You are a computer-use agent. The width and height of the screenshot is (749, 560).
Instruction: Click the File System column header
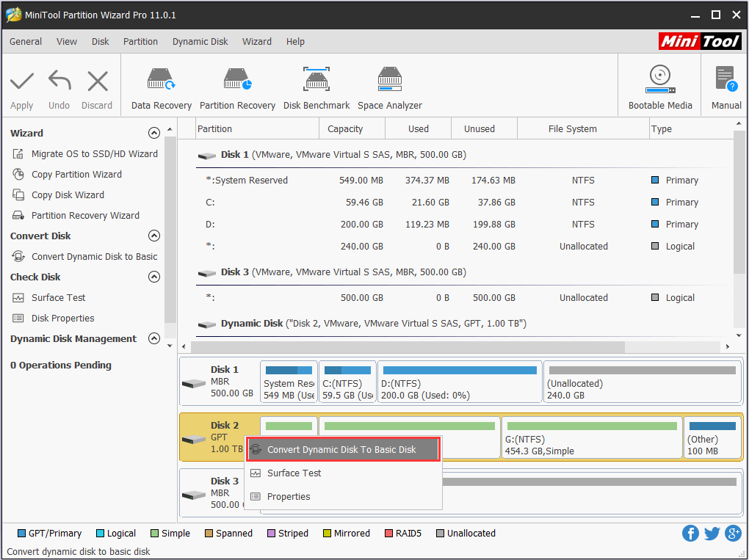click(583, 129)
